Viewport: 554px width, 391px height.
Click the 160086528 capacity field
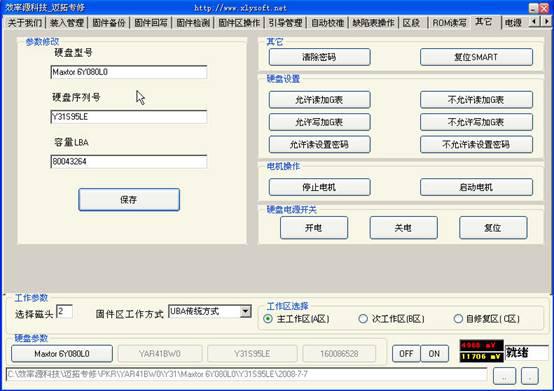pyautogui.click(x=339, y=354)
